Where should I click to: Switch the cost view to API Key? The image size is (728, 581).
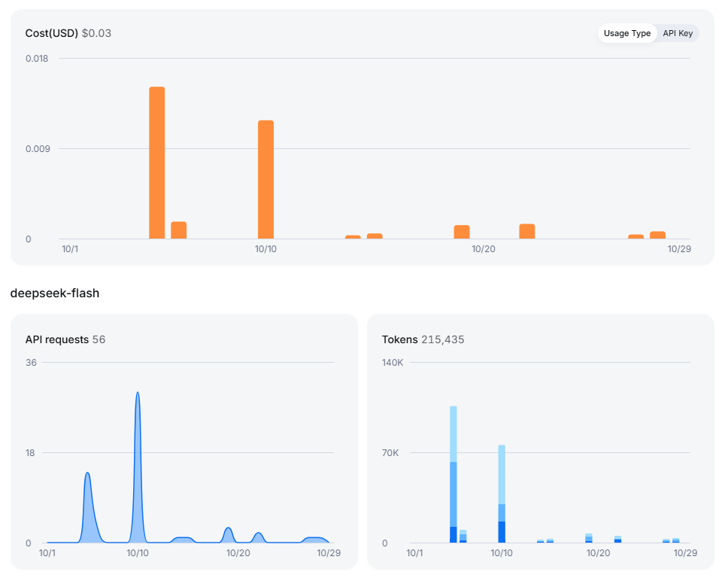point(678,33)
